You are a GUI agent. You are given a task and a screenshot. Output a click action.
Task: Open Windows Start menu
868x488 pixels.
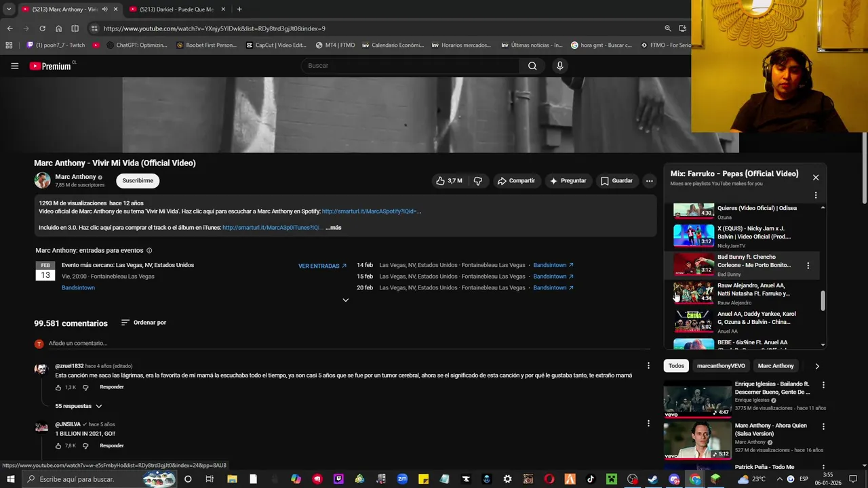pos(11,479)
